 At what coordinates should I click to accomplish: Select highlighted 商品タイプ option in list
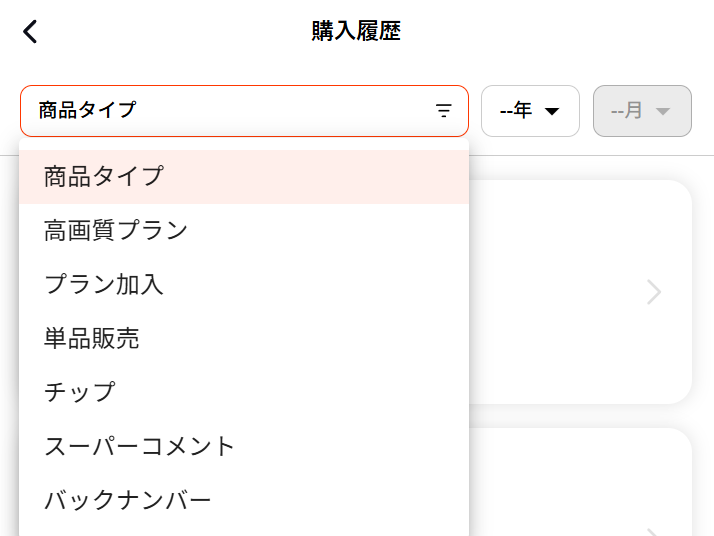coord(244,177)
